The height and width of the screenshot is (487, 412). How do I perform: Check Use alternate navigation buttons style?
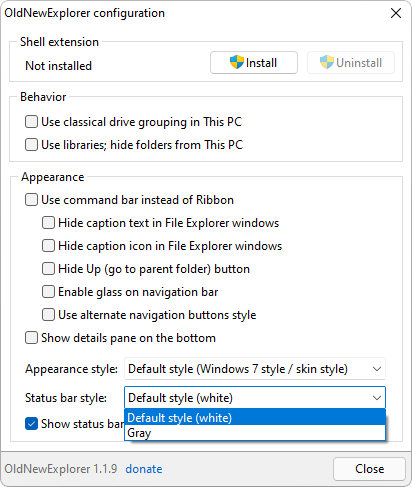48,315
